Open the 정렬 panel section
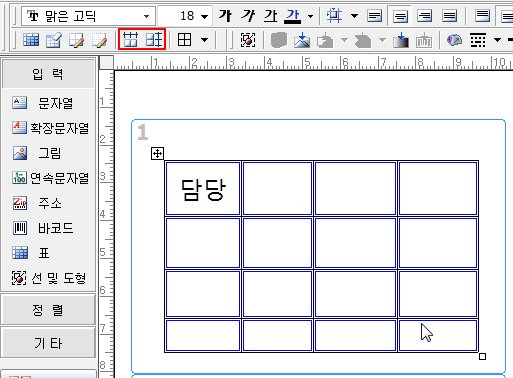The image size is (513, 378). point(48,310)
